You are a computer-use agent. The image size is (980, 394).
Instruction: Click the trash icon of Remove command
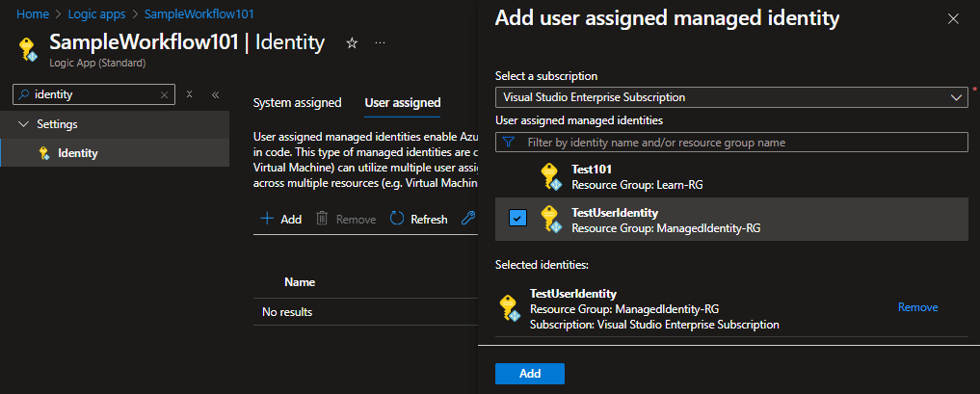pyautogui.click(x=322, y=219)
